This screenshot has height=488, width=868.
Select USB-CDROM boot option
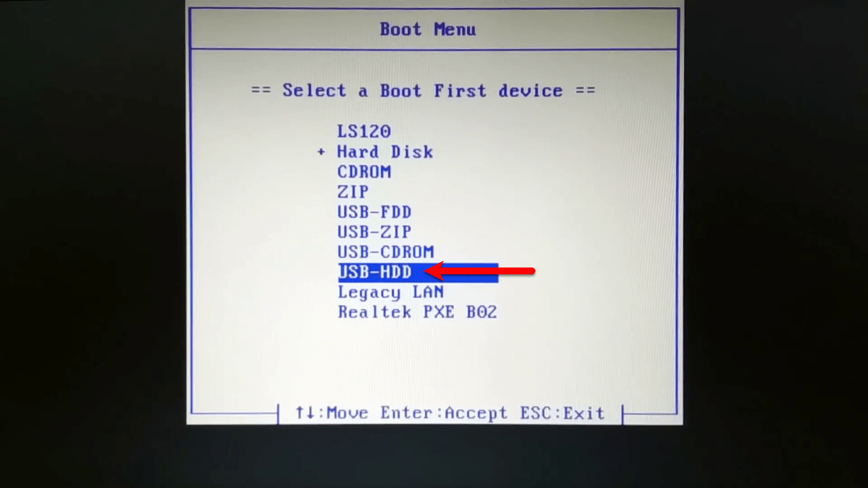386,251
